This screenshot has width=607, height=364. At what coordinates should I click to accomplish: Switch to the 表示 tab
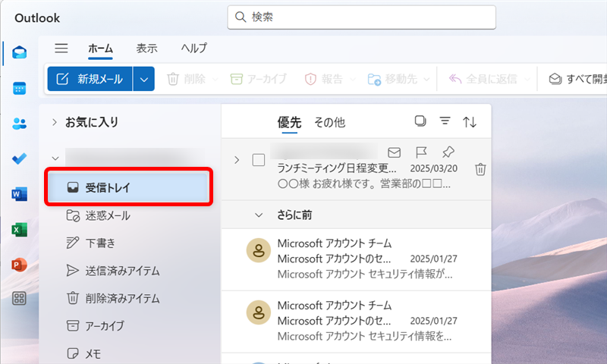tap(146, 49)
